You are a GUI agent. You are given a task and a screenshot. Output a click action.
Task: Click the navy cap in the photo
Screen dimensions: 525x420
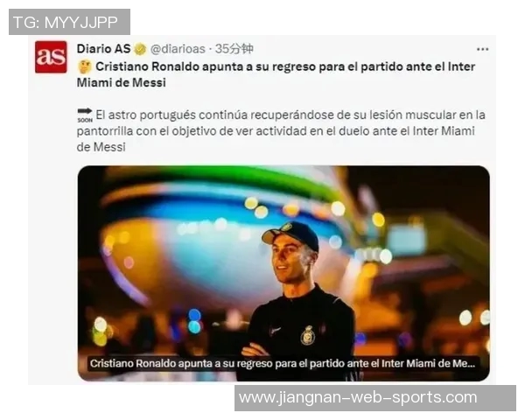coord(291,234)
